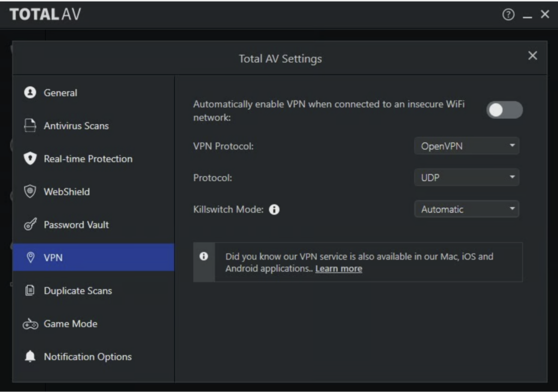Click the Antivirus Scans scanner icon
The image size is (558, 392).
31,125
